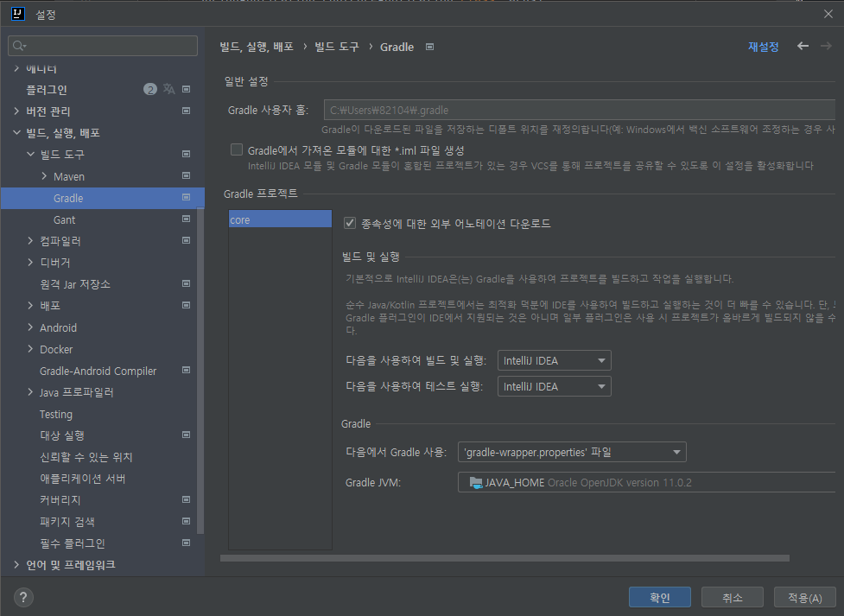Screen dimensions: 844x616
Task: Click 빌드 도구 breadcrumb
Action: click(337, 47)
